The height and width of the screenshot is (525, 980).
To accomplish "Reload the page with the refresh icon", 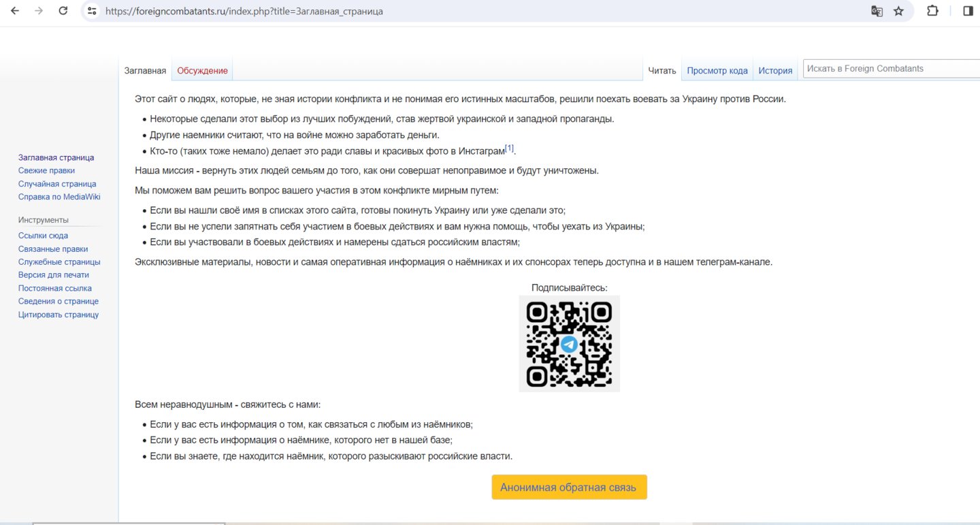I will [x=63, y=11].
